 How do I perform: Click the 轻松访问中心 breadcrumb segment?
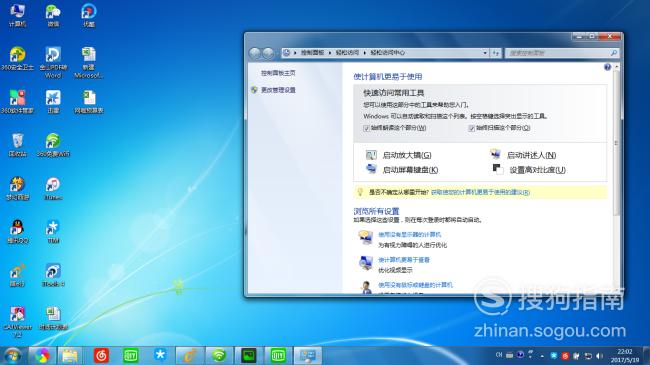click(388, 53)
